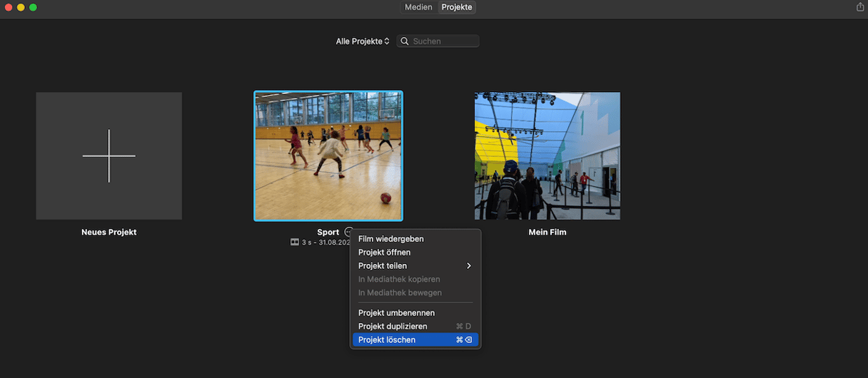The width and height of the screenshot is (868, 378).
Task: Click into the Suchen search field
Action: coord(443,41)
